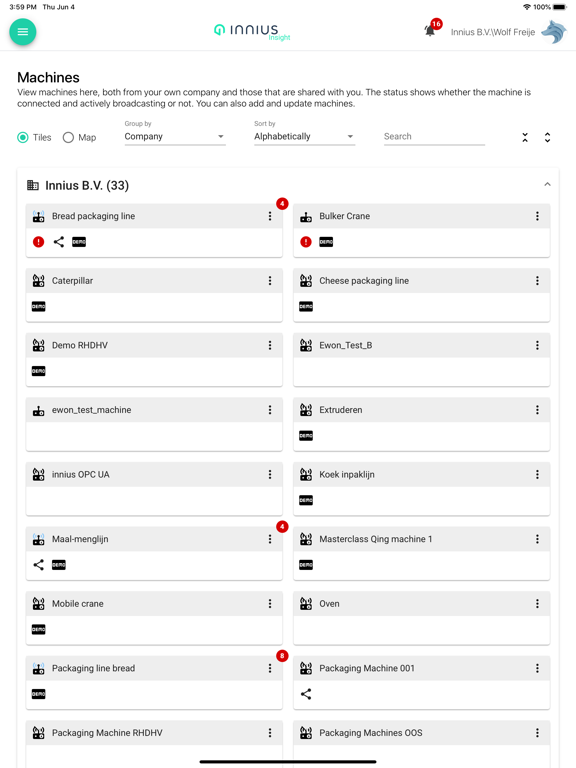Click the Koek inpaklijn demo badge
Screen dimensions: 576x768
pos(306,501)
